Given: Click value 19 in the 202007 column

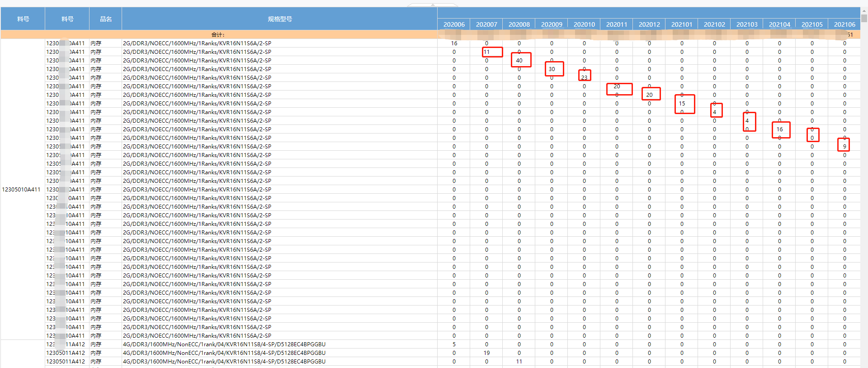Looking at the screenshot, I should pyautogui.click(x=486, y=353).
